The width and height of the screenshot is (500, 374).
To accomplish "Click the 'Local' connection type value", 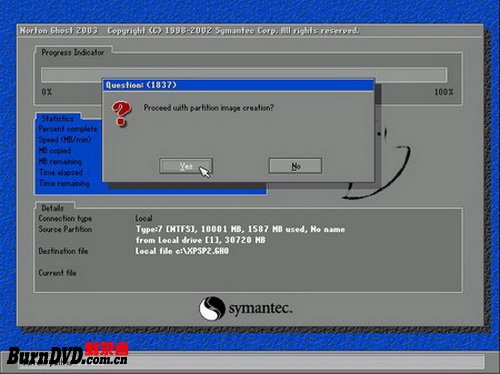I will (x=144, y=218).
